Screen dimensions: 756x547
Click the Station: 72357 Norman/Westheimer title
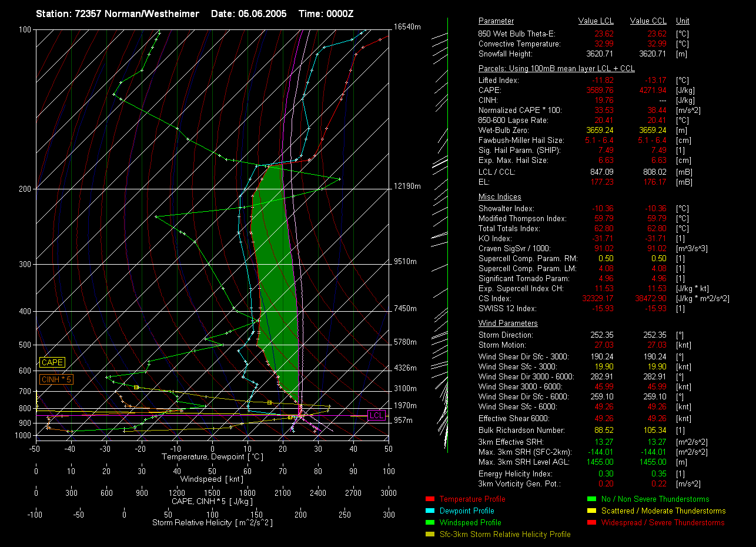point(117,14)
